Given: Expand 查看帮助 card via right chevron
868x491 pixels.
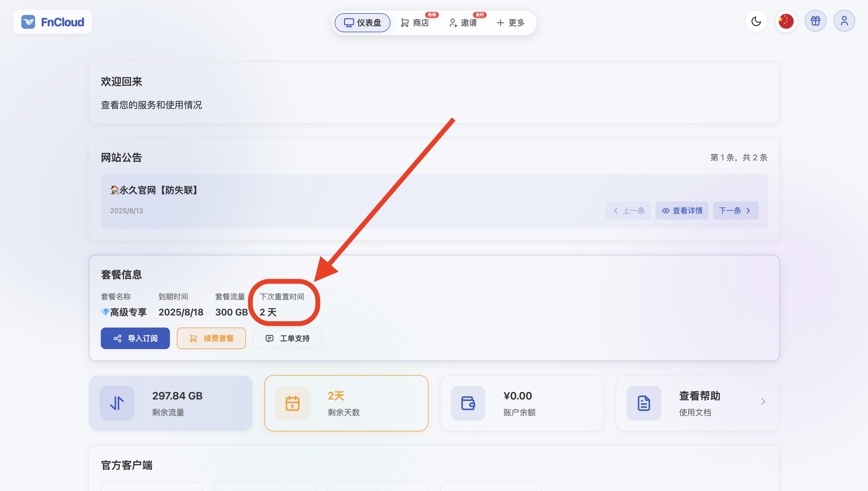Looking at the screenshot, I should coord(763,401).
